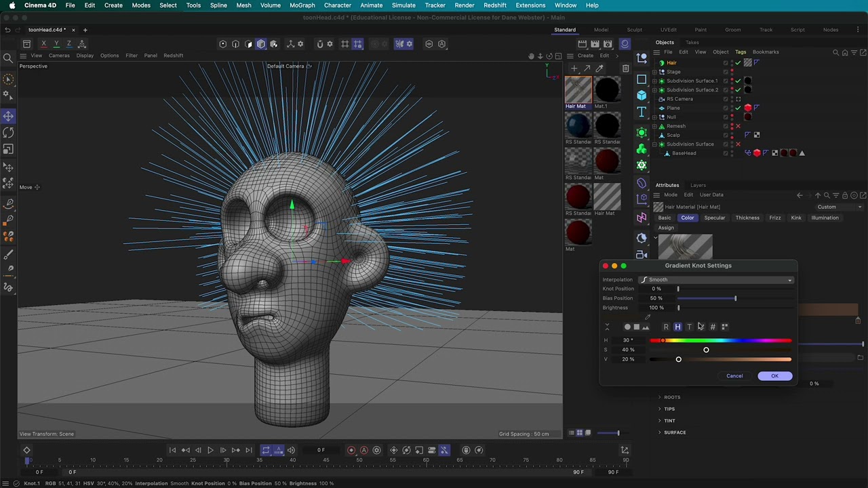Click the Cube primitive icon
Screen dimensions: 868x488
(642, 96)
